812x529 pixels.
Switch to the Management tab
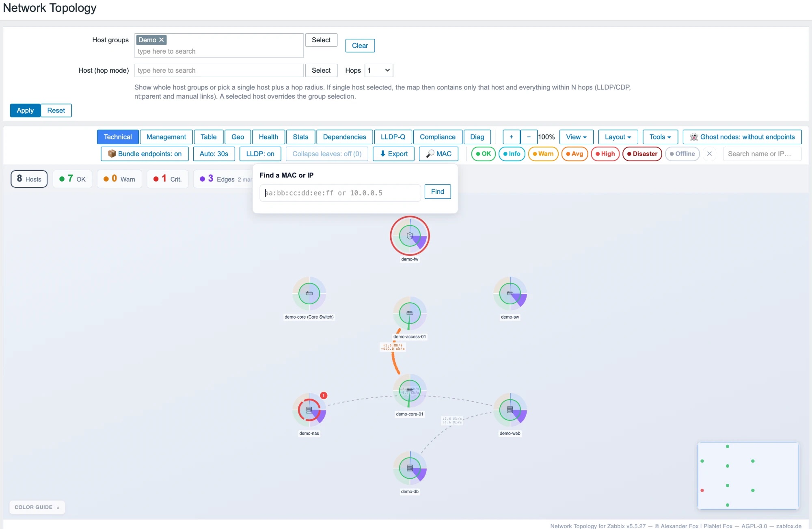click(166, 137)
